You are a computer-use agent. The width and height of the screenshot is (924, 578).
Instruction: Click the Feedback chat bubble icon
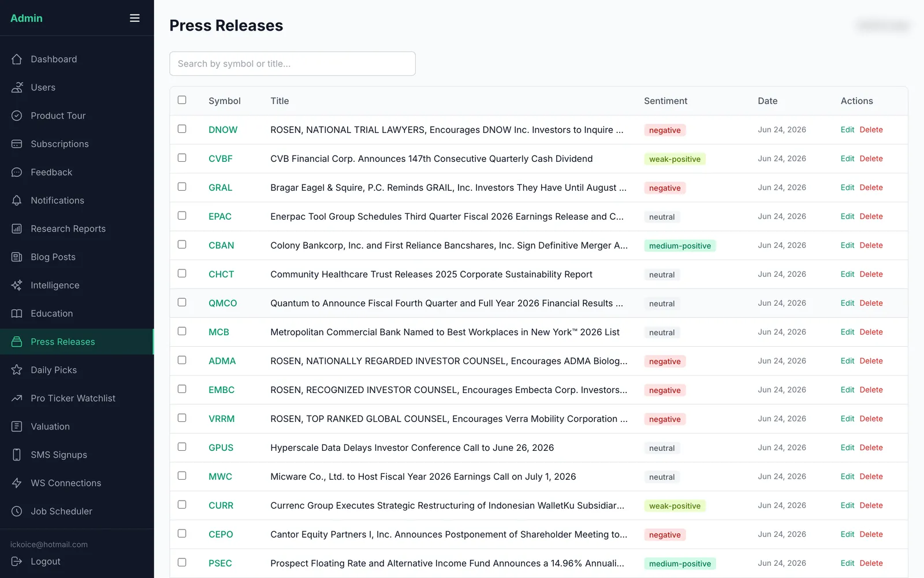point(17,172)
